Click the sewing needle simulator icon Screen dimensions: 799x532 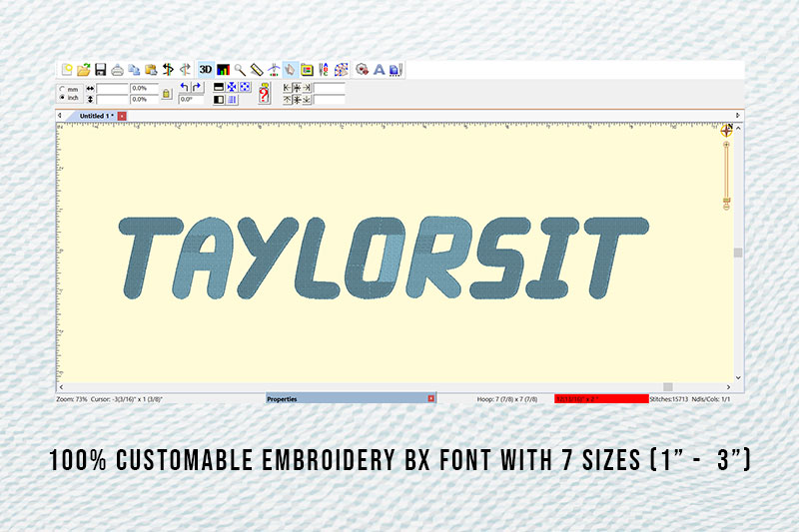(x=274, y=70)
